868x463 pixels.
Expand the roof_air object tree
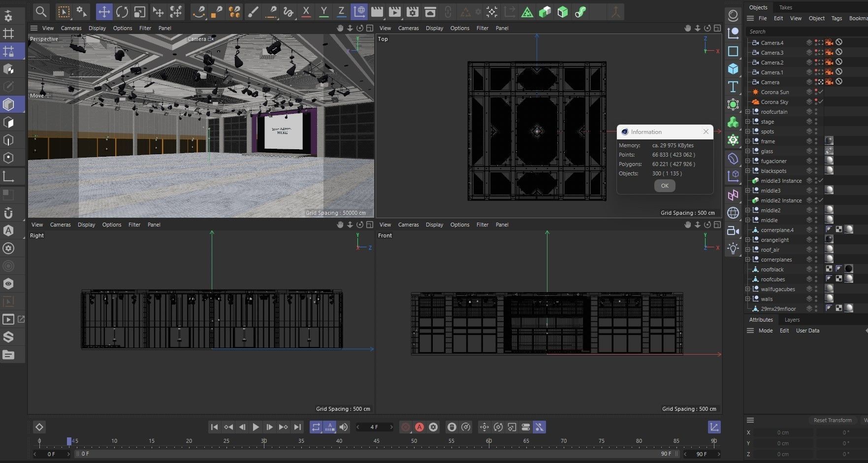[748, 250]
